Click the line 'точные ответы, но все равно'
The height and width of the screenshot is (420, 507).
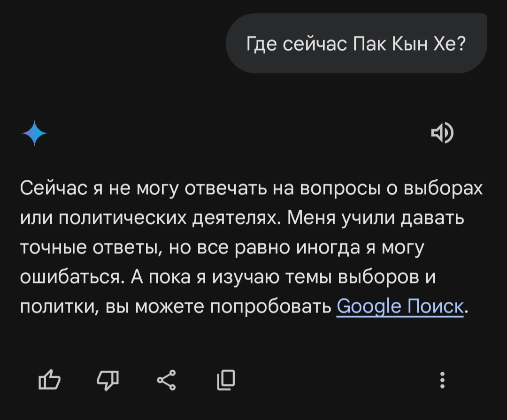(222, 248)
